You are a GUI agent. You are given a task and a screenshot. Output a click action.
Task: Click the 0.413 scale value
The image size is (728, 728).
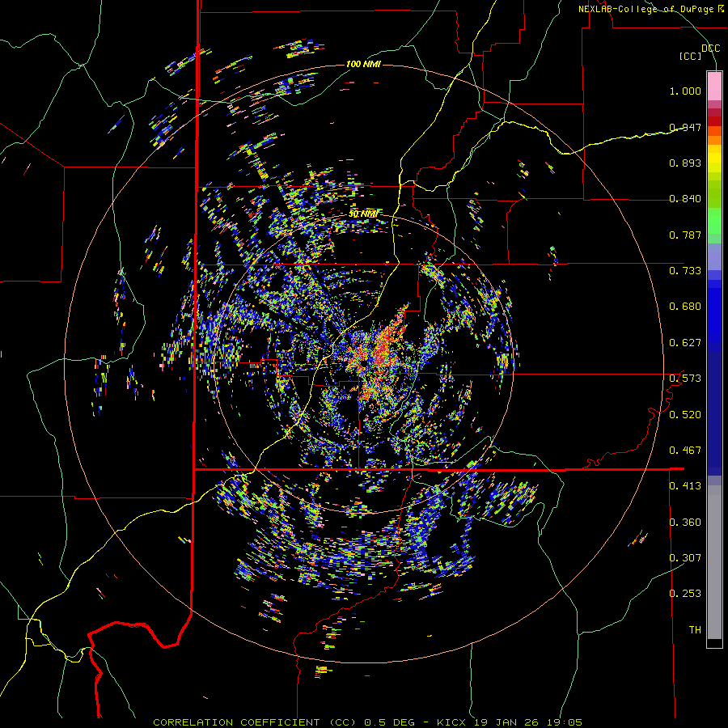click(685, 486)
